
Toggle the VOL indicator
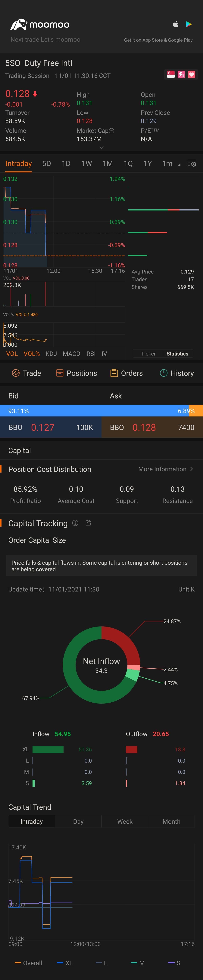point(12,354)
